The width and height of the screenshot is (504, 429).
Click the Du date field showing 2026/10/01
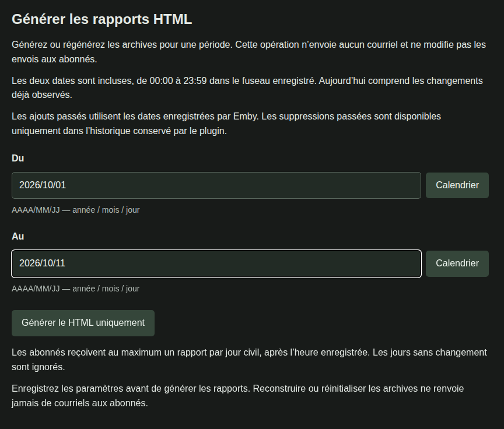[216, 185]
